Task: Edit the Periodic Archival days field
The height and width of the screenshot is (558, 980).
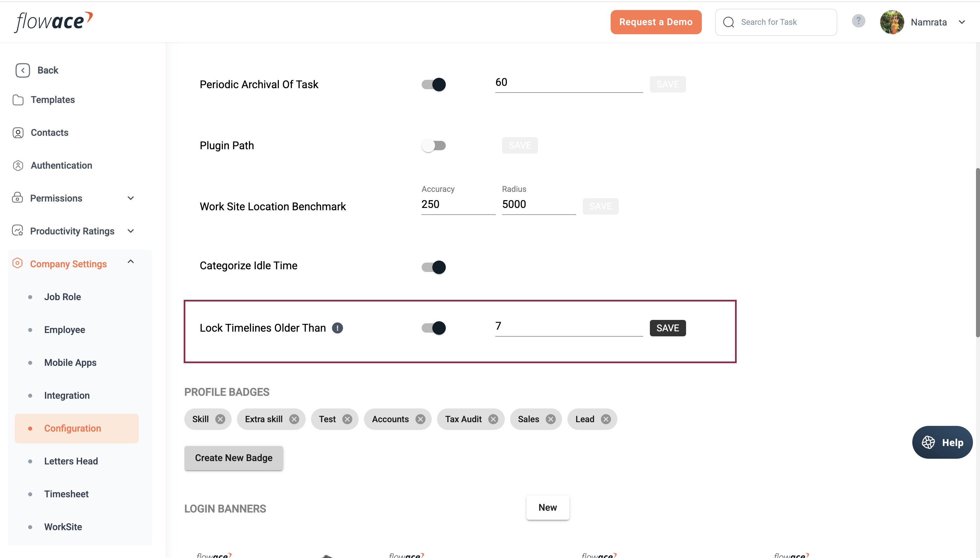Action: point(569,83)
